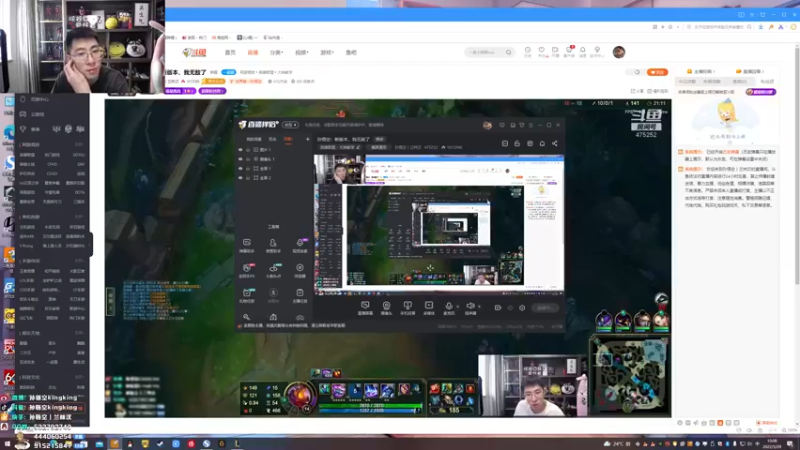
Task: Open the streamer avatar in companion title bar
Action: [487, 125]
